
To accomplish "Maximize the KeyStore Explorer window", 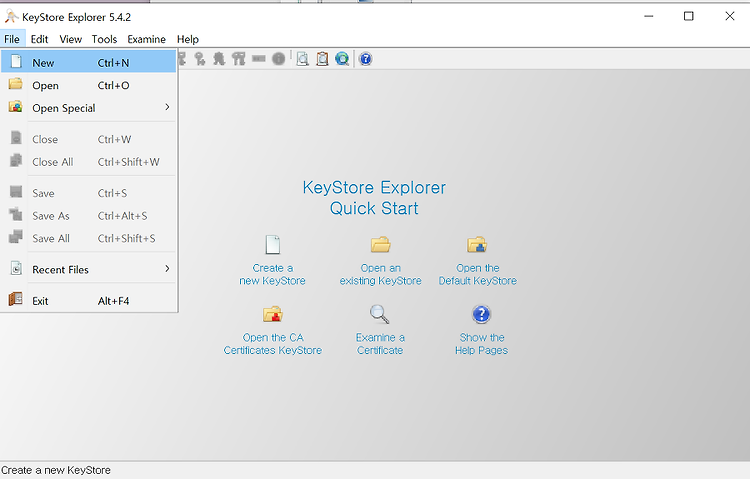I will (688, 16).
